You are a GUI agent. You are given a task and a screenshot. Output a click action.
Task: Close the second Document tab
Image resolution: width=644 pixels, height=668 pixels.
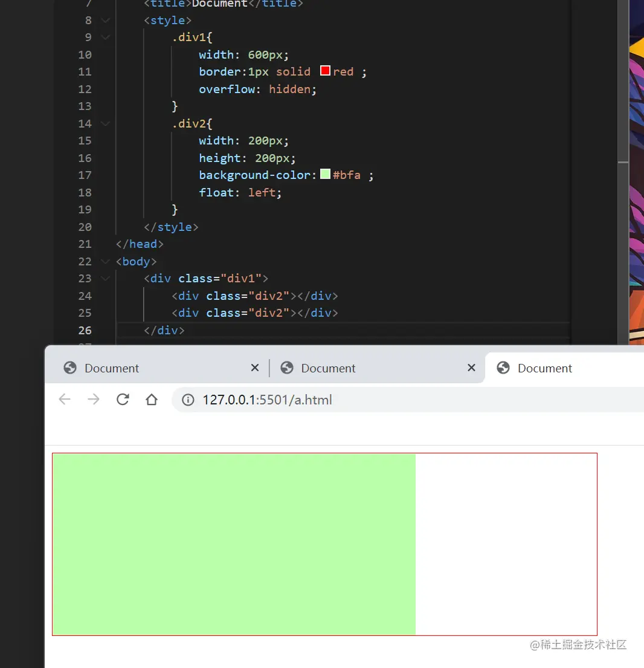471,368
